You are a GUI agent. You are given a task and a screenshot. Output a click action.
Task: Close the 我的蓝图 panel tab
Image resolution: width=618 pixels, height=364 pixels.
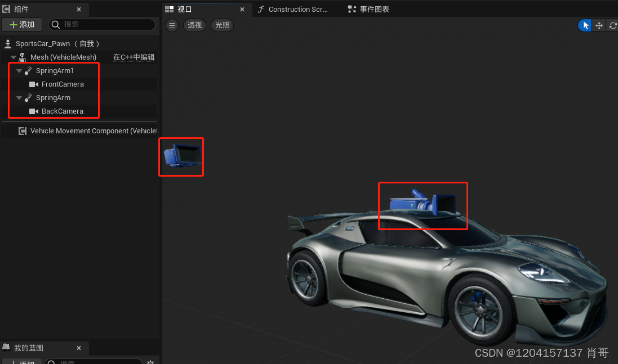pyautogui.click(x=79, y=348)
